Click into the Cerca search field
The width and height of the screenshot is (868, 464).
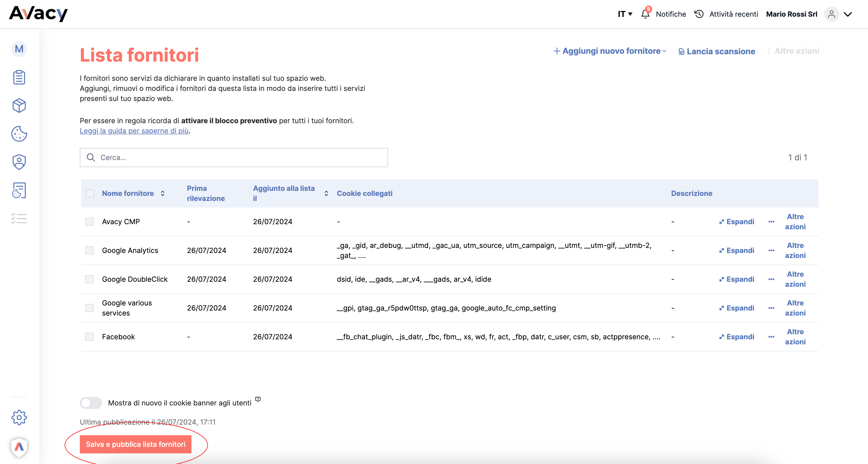click(234, 158)
